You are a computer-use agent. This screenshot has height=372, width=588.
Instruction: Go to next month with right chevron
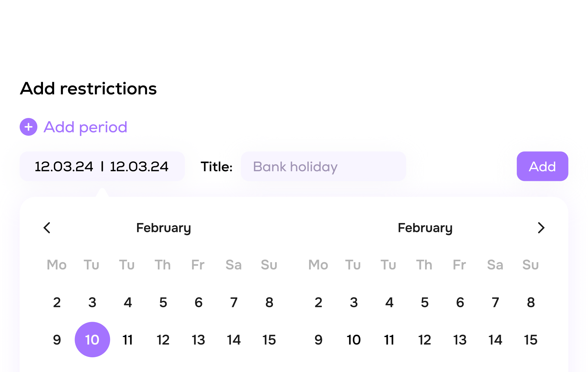pyautogui.click(x=541, y=228)
